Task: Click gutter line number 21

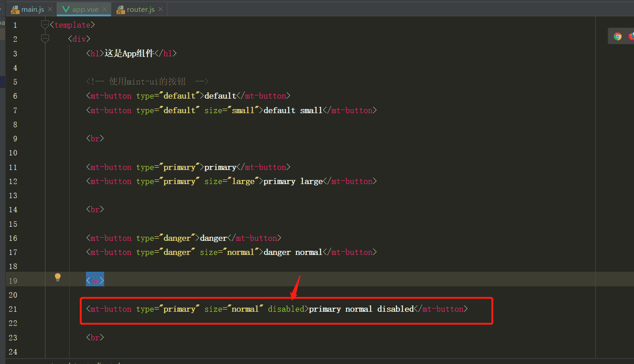Action: click(13, 309)
